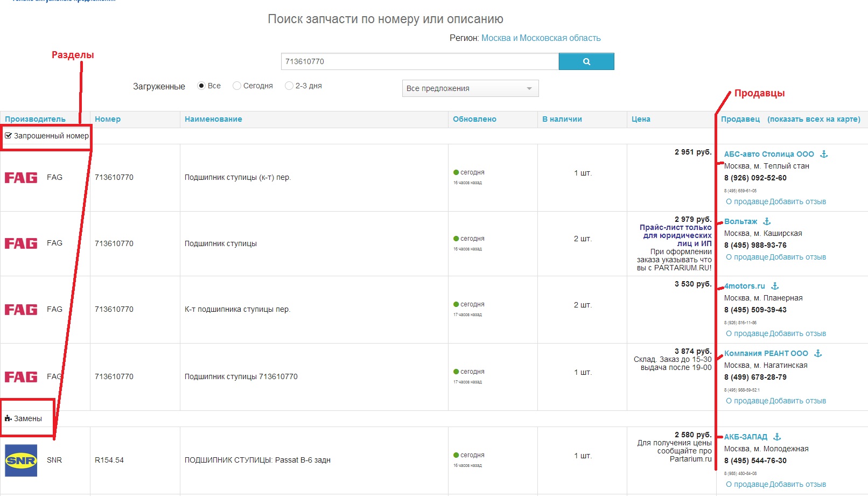868x496 pixels.
Task: Sort by Наименование column header
Action: pos(213,119)
